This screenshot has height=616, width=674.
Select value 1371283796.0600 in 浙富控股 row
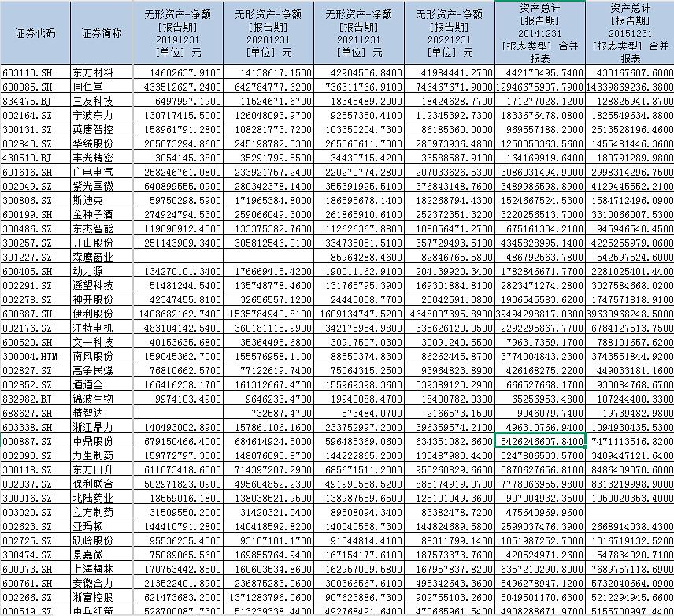coord(268,598)
